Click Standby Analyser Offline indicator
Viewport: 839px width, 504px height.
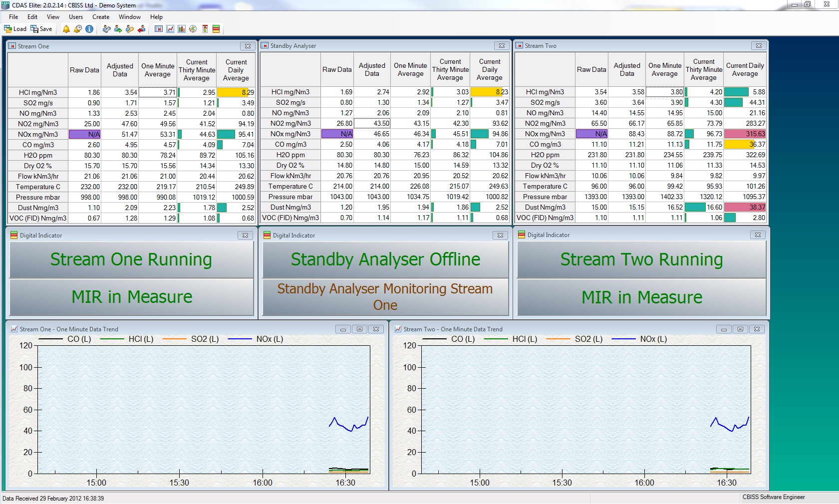point(385,259)
